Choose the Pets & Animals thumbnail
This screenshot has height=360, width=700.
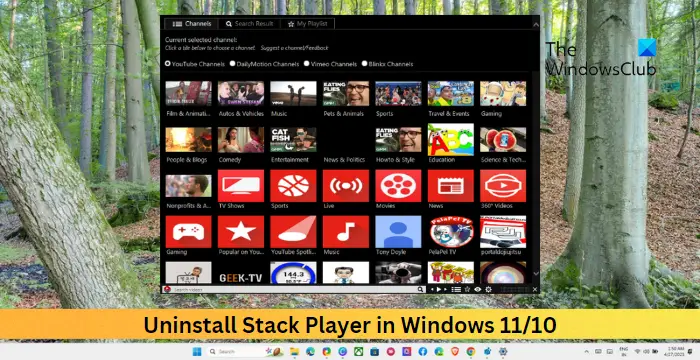click(x=346, y=93)
